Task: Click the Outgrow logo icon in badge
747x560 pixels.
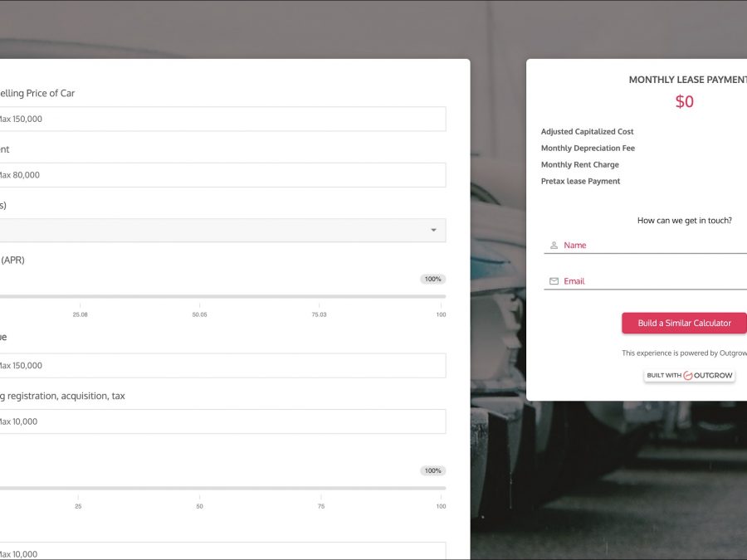Action: click(x=687, y=376)
